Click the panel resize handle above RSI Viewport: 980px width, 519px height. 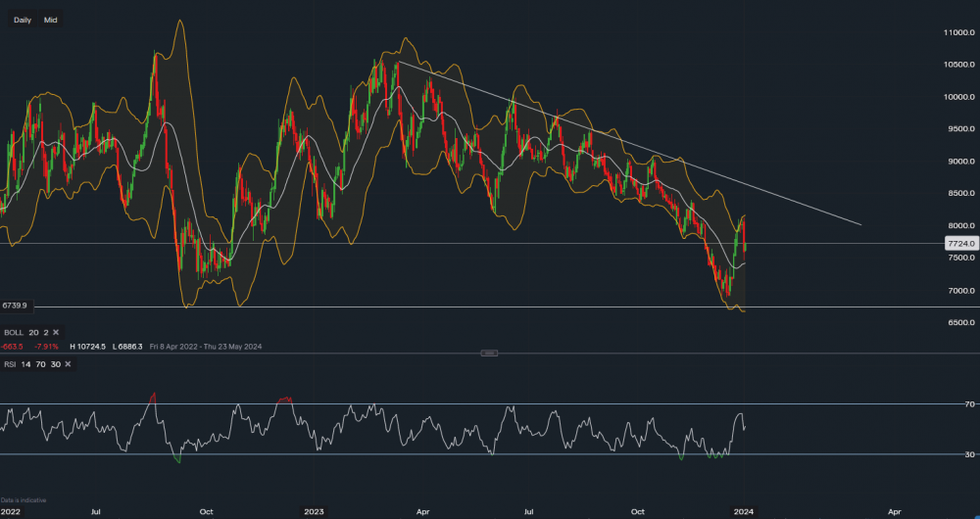(489, 353)
